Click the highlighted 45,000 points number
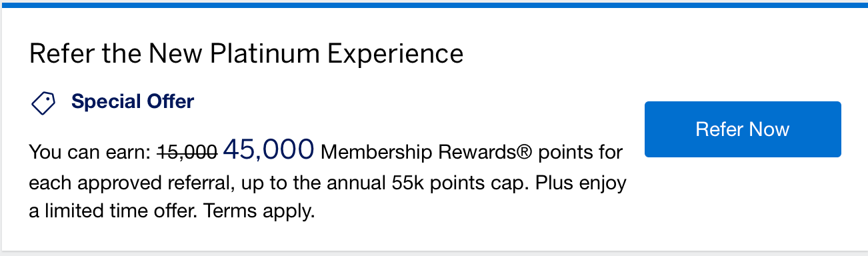 [269, 149]
